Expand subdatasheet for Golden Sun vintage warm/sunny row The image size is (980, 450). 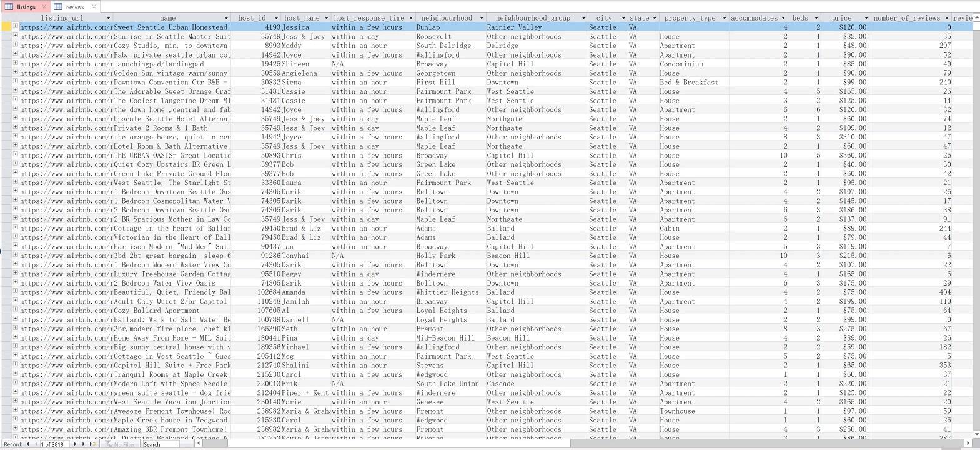tap(15, 73)
